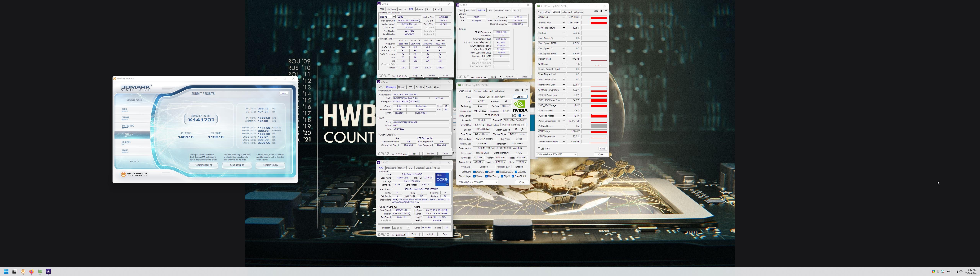Click the Submit Results button in 3DMark
This screenshot has height=276, width=980.
pyautogui.click(x=203, y=165)
